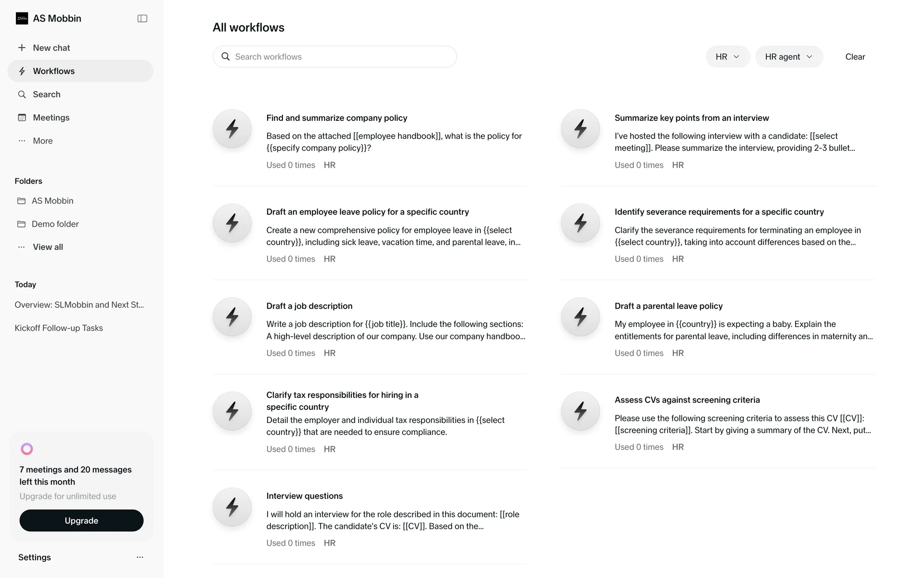
Task: Open the Meetings section
Action: [51, 118]
